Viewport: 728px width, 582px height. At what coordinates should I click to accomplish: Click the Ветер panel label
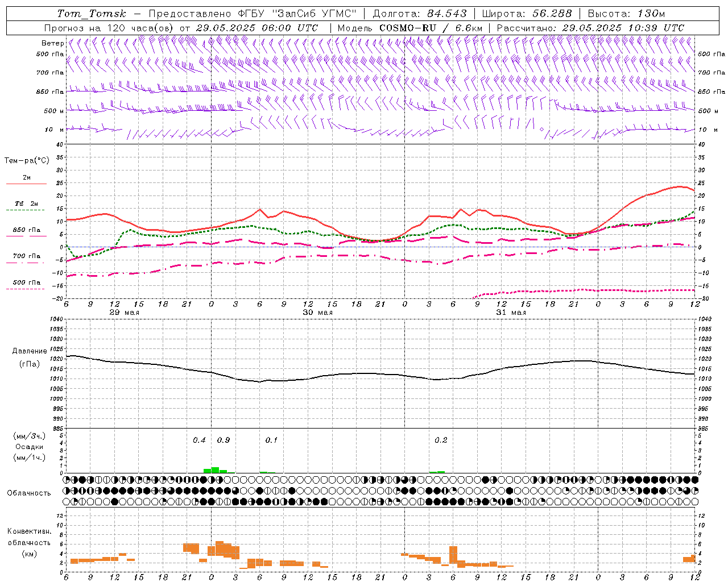tap(52, 43)
